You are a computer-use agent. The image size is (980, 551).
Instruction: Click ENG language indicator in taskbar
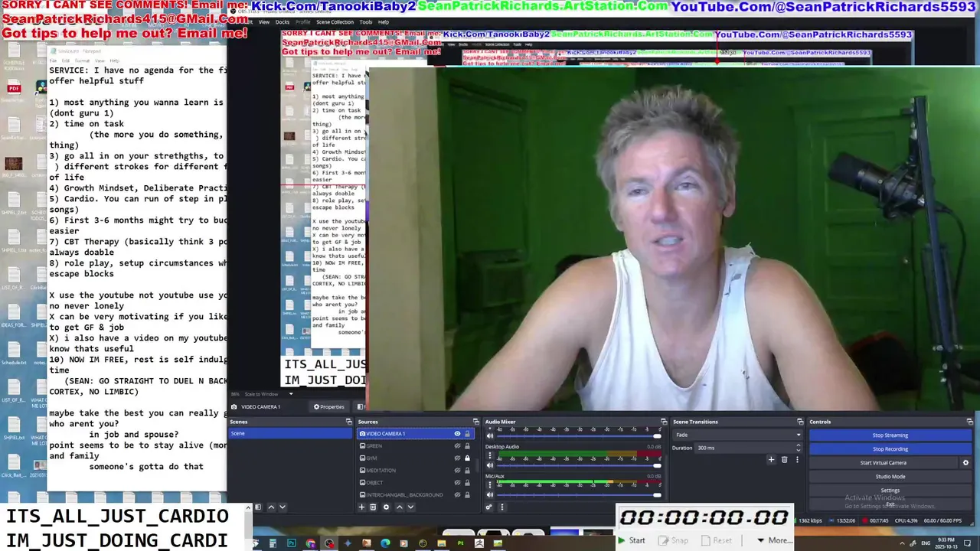coord(926,543)
